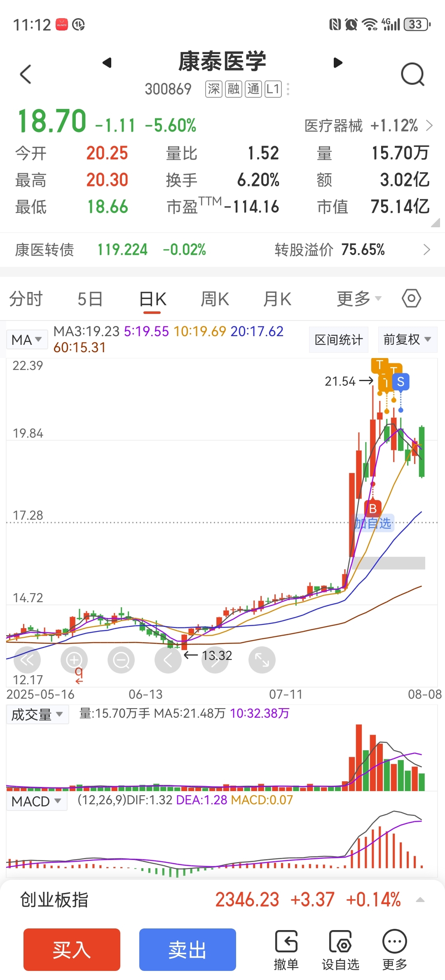
Task: Open 设自选 watchlist settings icon
Action: (340, 950)
